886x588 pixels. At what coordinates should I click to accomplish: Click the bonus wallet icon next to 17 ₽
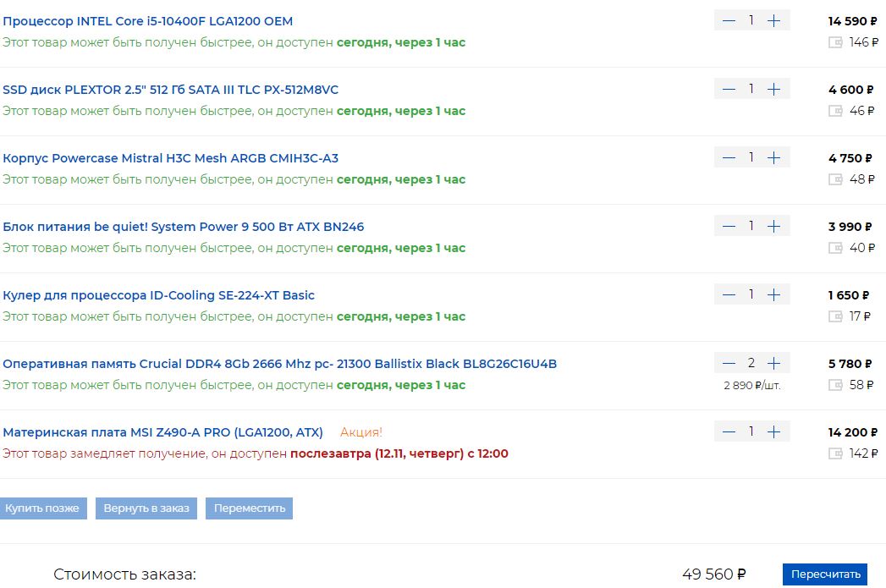click(x=835, y=316)
